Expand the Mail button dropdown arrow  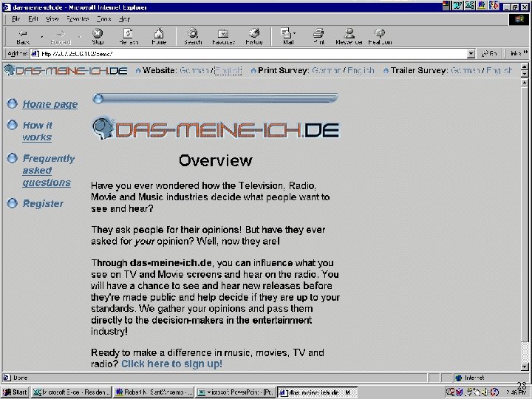[295, 33]
